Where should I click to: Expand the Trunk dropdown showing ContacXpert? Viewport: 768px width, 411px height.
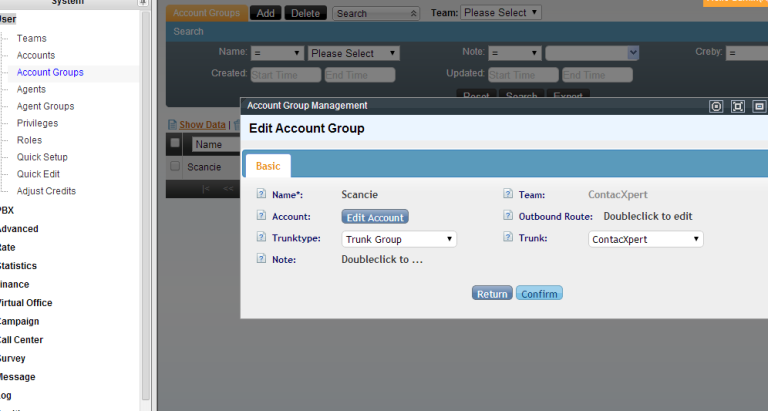(x=646, y=239)
